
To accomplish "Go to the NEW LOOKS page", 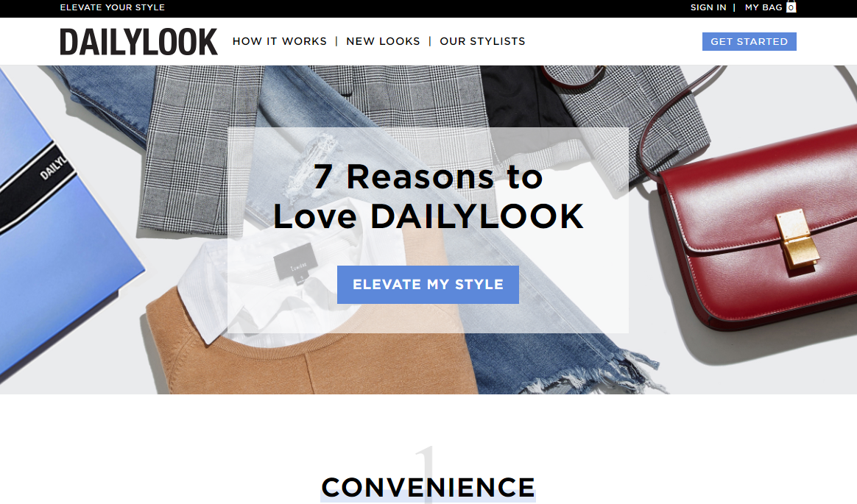I will 383,41.
